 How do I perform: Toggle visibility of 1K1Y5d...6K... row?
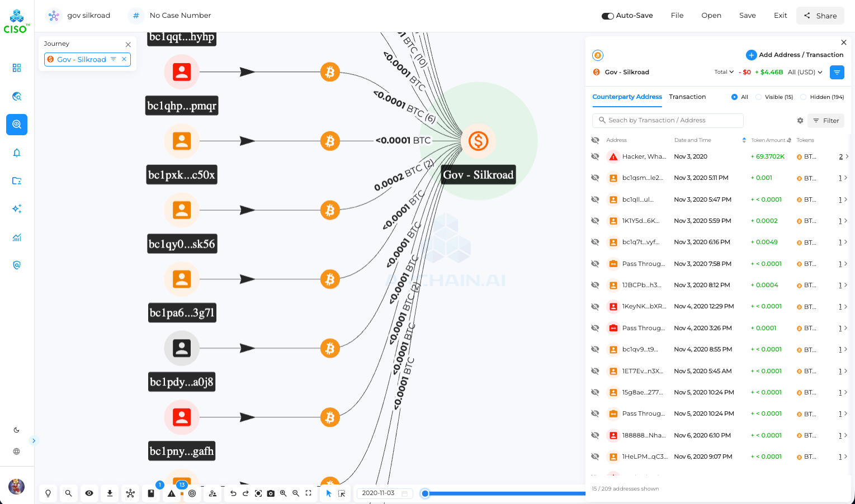click(595, 221)
